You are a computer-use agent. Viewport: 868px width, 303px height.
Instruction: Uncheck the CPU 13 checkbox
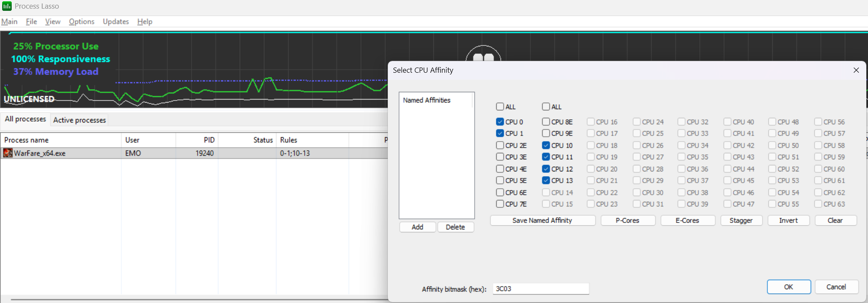tap(546, 181)
